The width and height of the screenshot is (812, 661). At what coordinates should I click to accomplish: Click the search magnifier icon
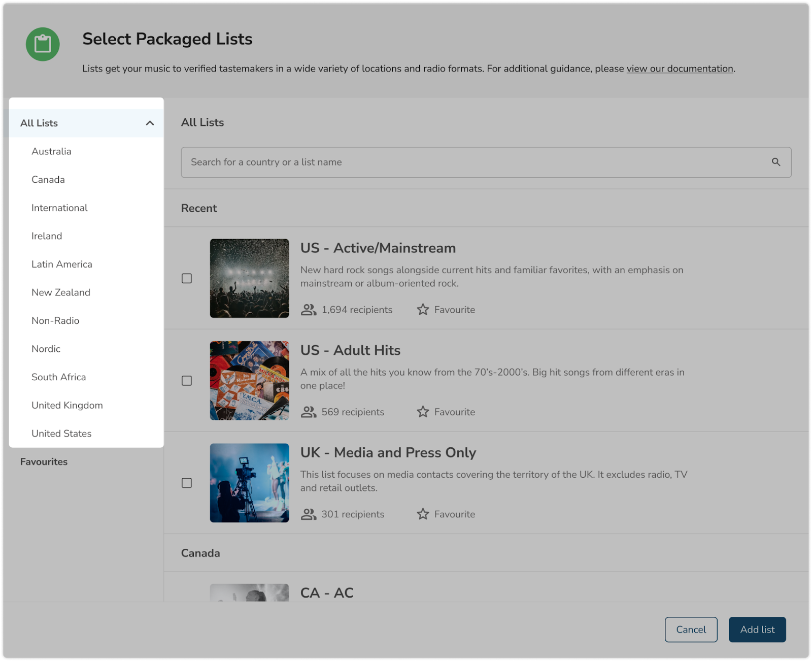click(x=775, y=162)
